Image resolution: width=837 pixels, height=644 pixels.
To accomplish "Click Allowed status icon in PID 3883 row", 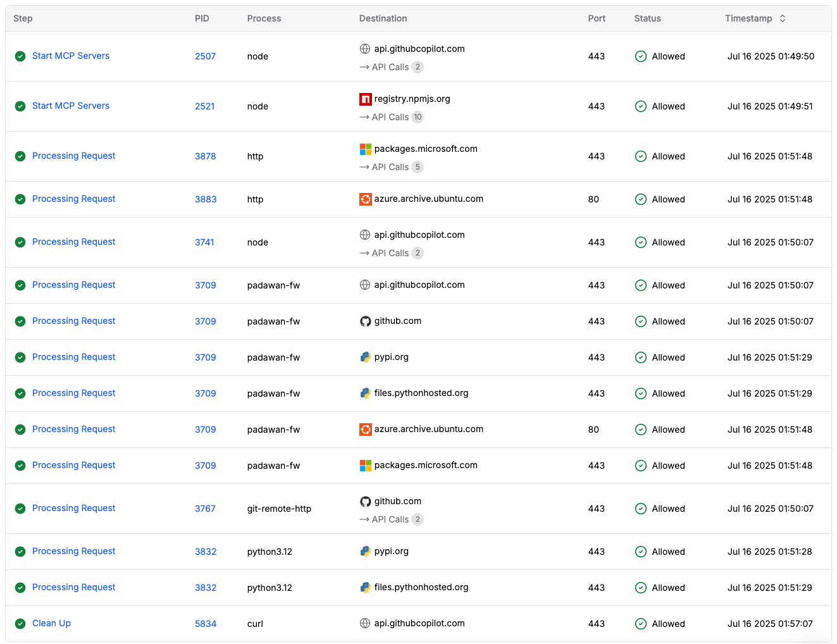I will (x=640, y=199).
